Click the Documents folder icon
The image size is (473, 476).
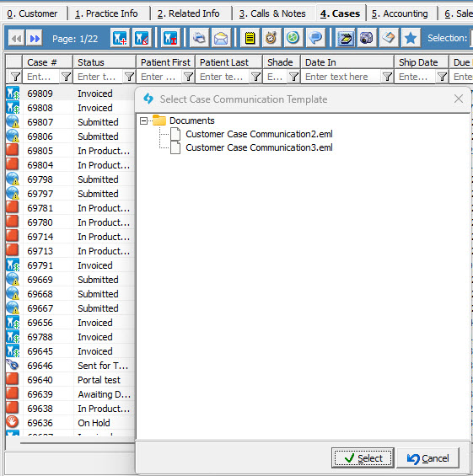(159, 120)
